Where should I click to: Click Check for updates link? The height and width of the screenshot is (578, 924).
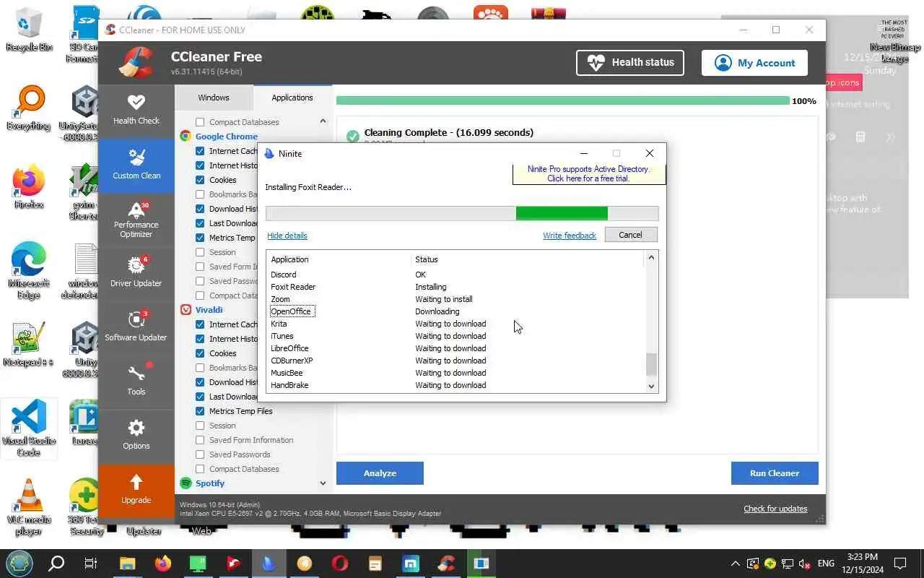(775, 509)
